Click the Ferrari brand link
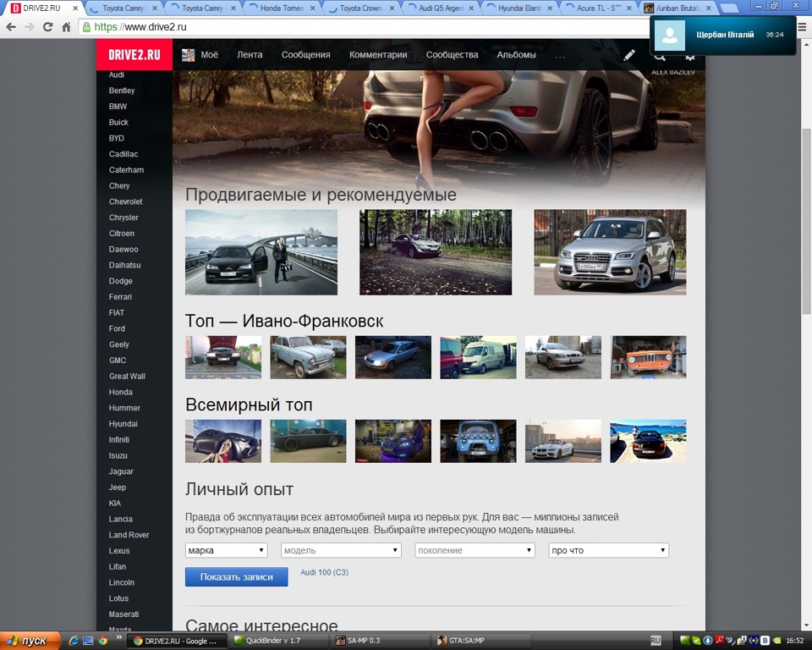The height and width of the screenshot is (650, 812). pyautogui.click(x=120, y=297)
